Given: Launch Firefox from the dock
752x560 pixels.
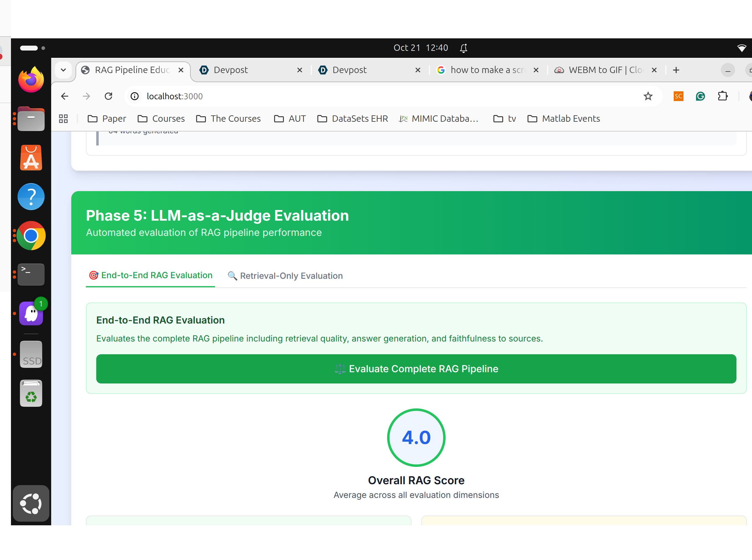Looking at the screenshot, I should pyautogui.click(x=31, y=80).
